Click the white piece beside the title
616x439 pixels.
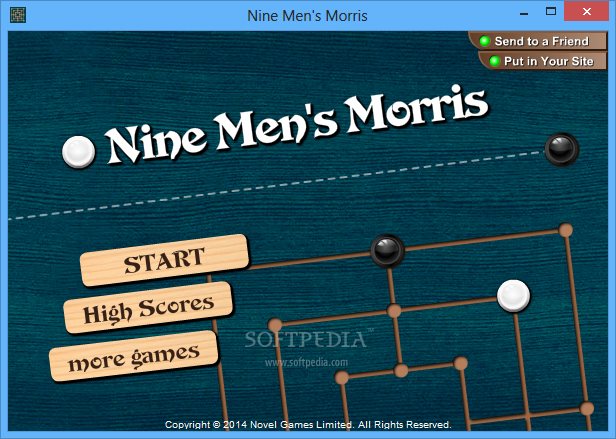(x=79, y=152)
